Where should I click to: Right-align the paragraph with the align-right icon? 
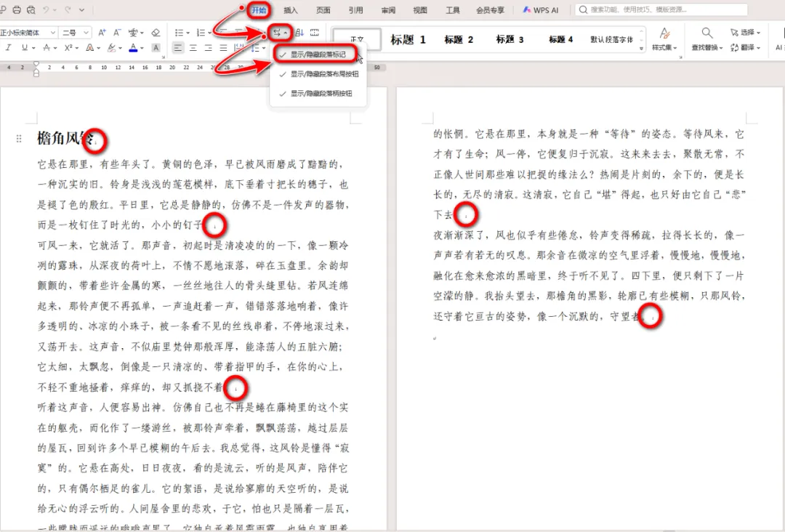pos(208,48)
